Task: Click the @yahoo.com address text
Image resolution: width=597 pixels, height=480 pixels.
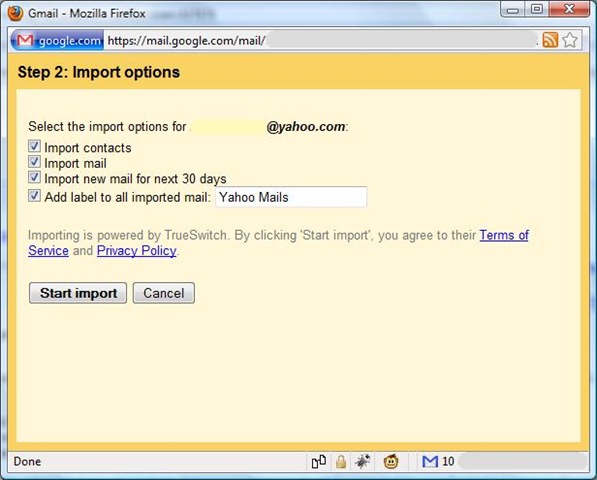Action: tap(306, 126)
